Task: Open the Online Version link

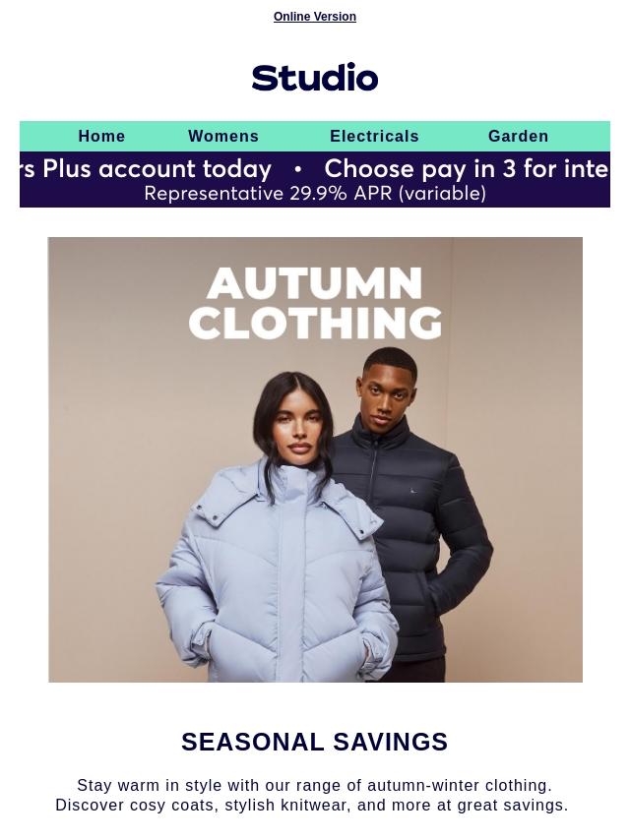Action: 315,17
